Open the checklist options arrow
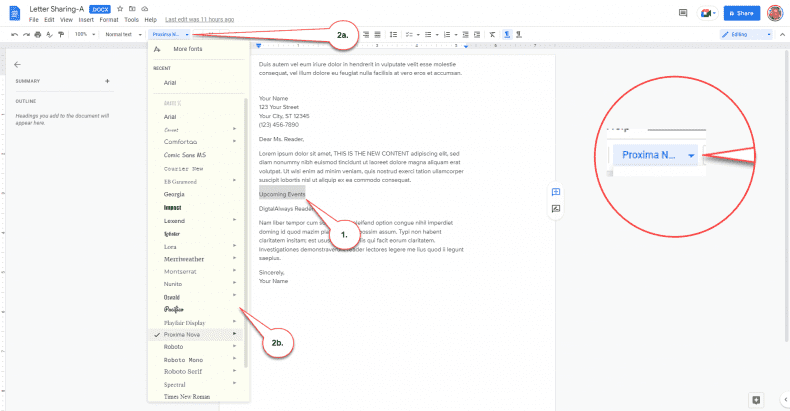The width and height of the screenshot is (790, 411). pyautogui.click(x=418, y=35)
